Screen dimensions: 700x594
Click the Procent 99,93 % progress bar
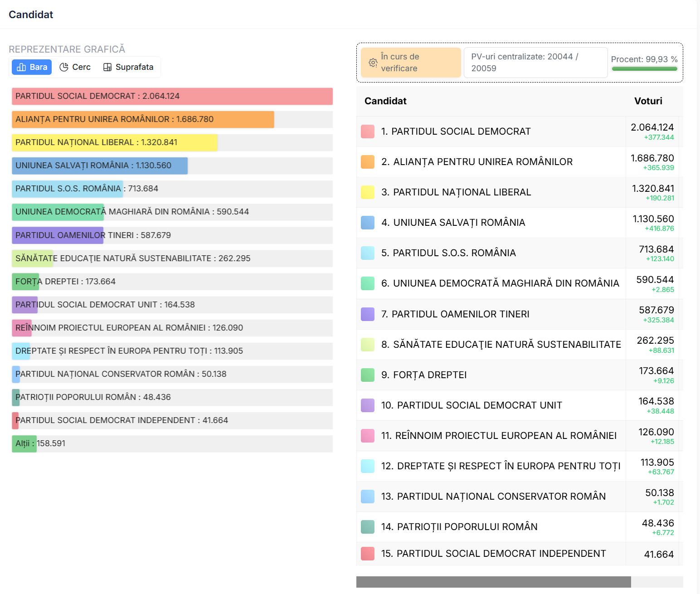coord(644,69)
